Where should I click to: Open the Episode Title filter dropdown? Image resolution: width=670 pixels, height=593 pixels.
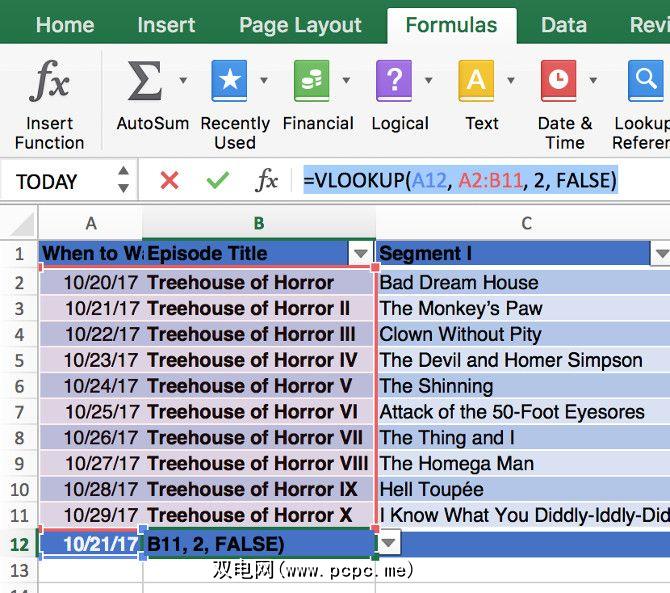click(x=361, y=254)
